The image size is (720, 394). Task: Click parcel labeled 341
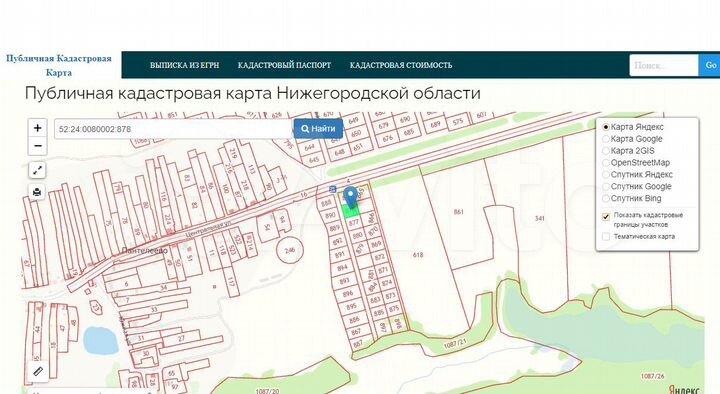(x=540, y=218)
